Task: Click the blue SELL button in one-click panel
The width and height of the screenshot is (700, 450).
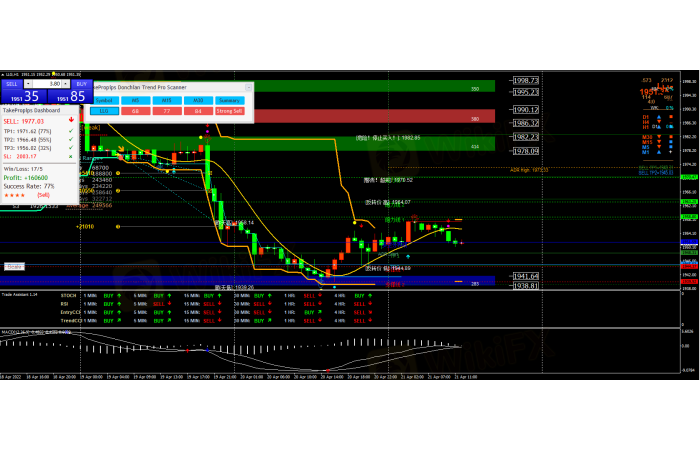Action: pos(11,84)
